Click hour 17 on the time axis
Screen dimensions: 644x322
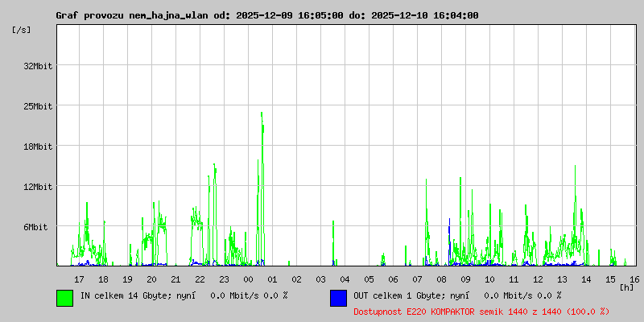tap(79, 279)
